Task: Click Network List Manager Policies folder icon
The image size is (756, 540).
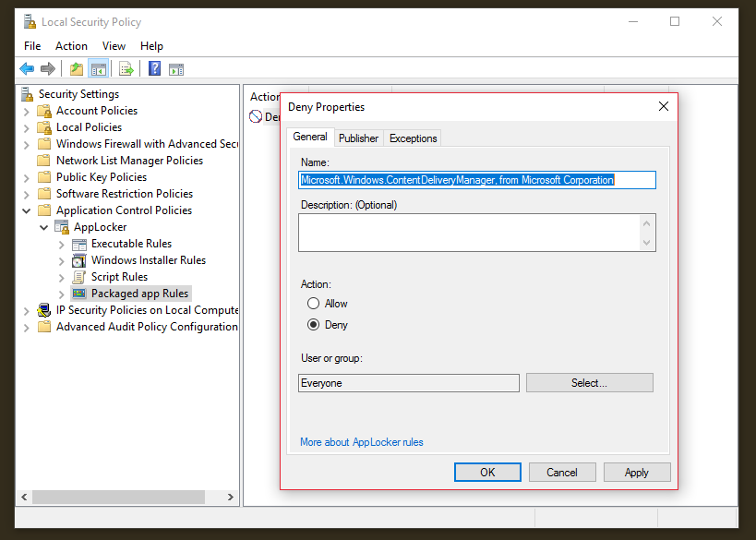Action: [44, 161]
